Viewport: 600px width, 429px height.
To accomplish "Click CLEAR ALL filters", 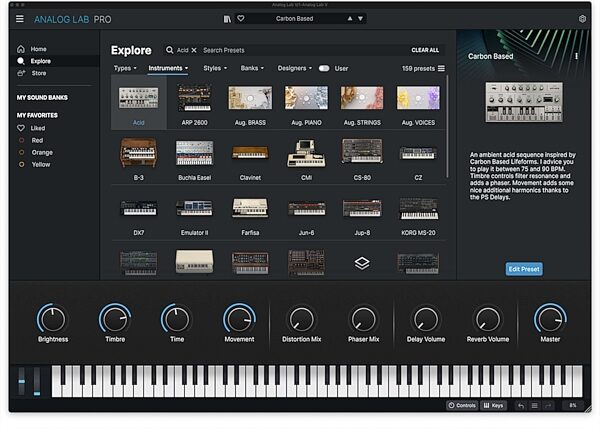I will [425, 50].
